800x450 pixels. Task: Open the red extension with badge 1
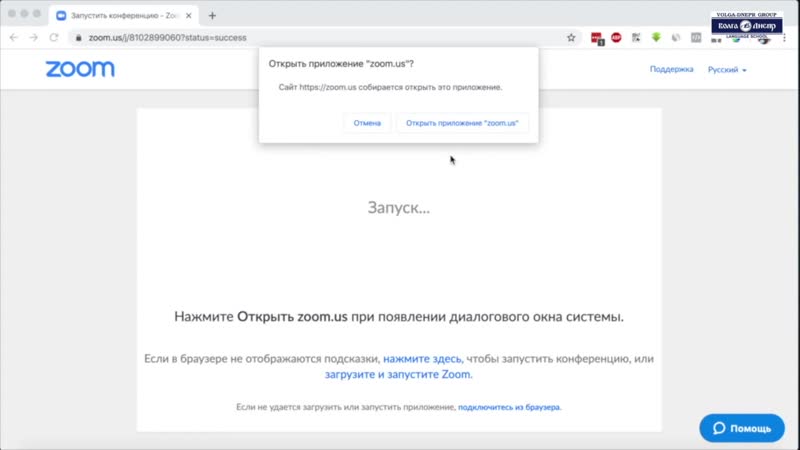click(x=596, y=38)
